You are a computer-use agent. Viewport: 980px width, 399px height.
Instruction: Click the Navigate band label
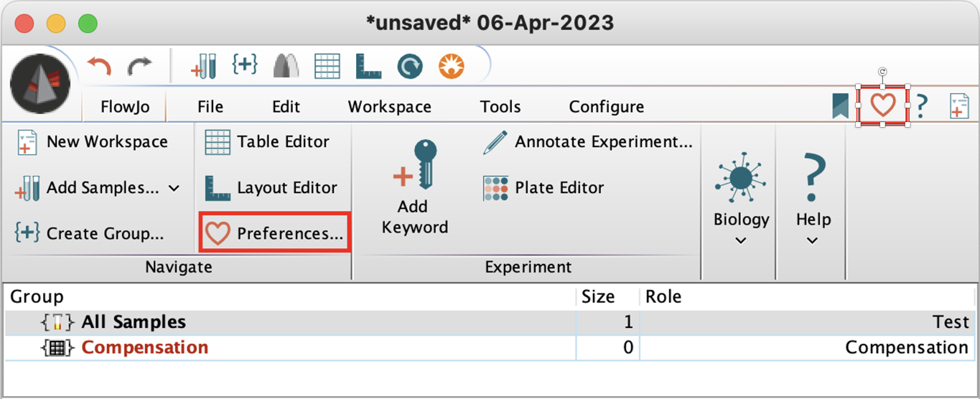pyautogui.click(x=179, y=268)
